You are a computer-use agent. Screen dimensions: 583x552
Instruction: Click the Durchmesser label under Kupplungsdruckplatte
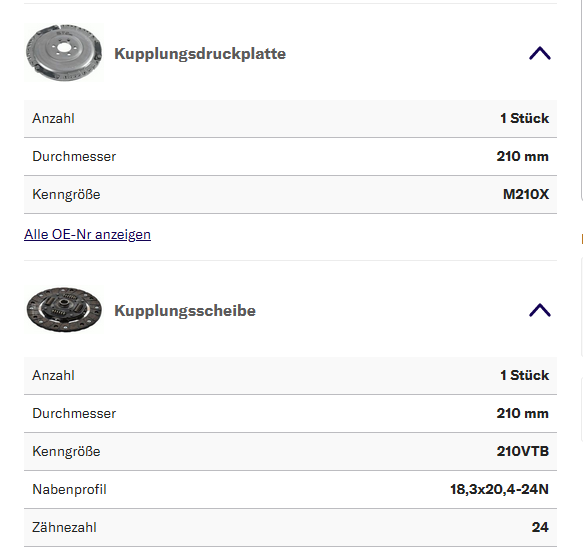pyautogui.click(x=74, y=156)
